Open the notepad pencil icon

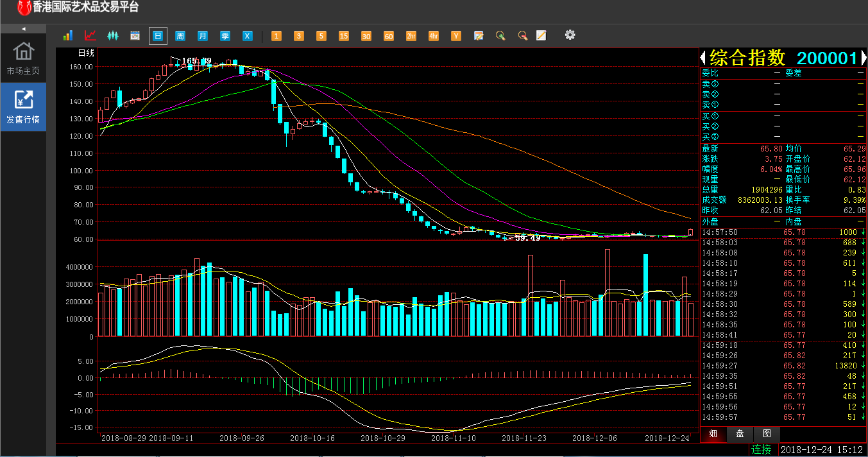[x=541, y=35]
